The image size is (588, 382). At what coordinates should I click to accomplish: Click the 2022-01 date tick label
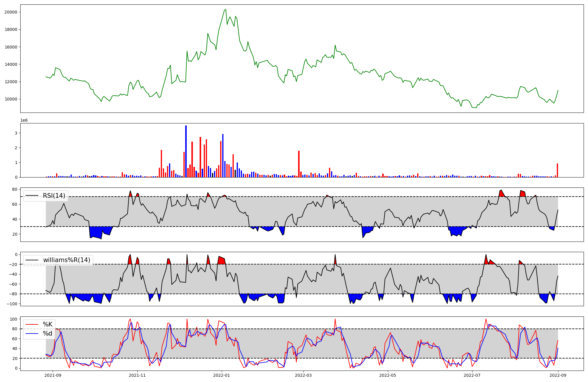pos(221,375)
